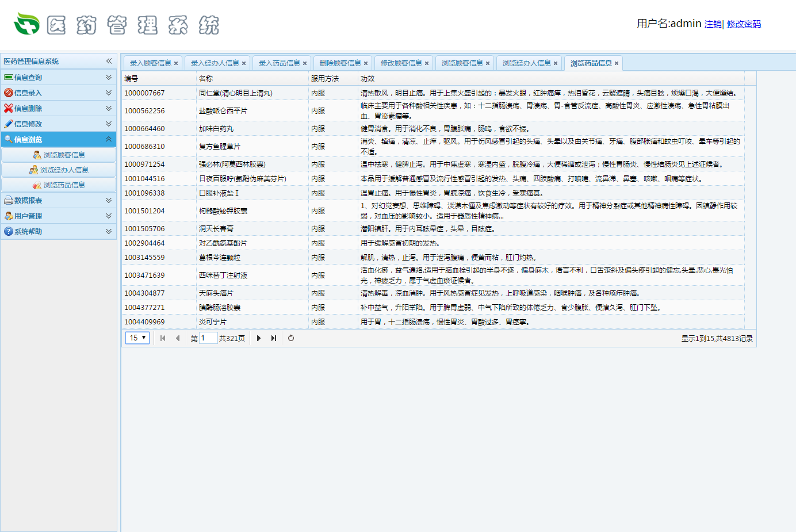Click the refresh icon in pagination bar
The image size is (796, 532).
coord(291,338)
